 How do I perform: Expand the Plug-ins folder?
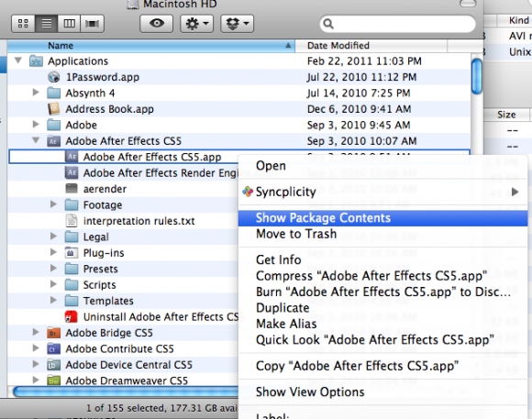tap(53, 252)
